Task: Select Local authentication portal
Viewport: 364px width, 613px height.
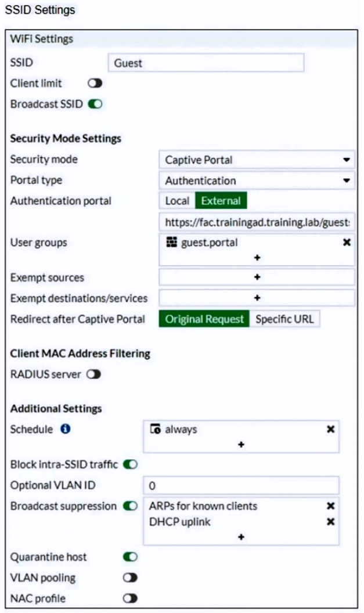Action: 177,201
